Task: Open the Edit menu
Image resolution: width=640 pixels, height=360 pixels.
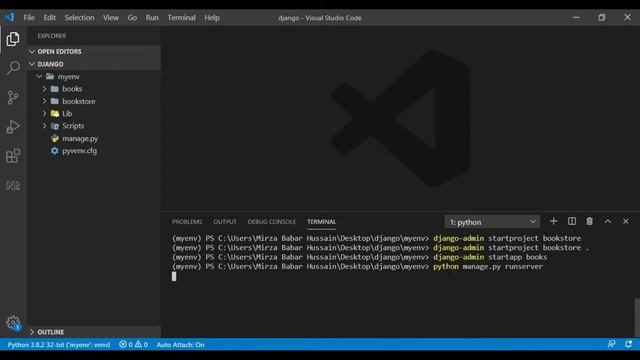Action: (x=49, y=18)
